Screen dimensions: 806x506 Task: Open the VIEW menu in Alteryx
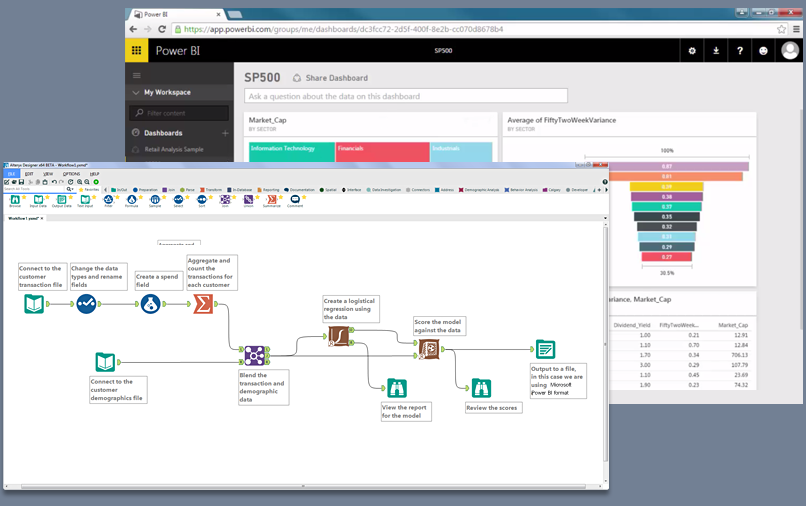click(x=48, y=174)
